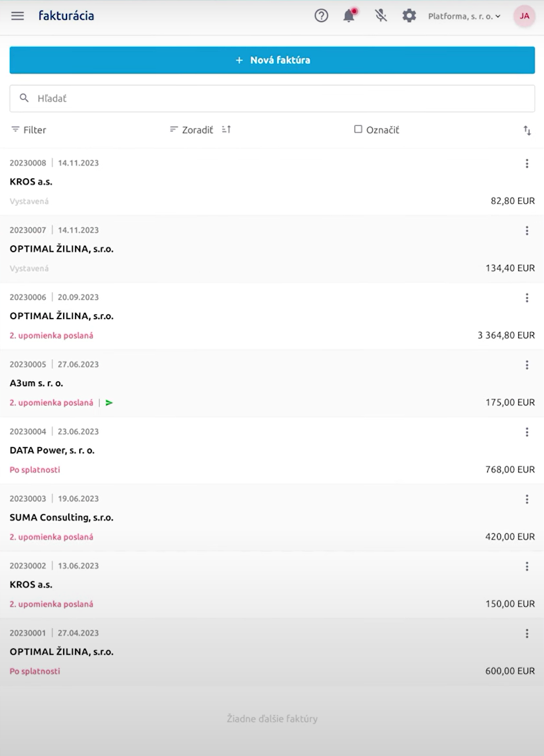Open the Filter options
The image size is (544, 756).
29,130
